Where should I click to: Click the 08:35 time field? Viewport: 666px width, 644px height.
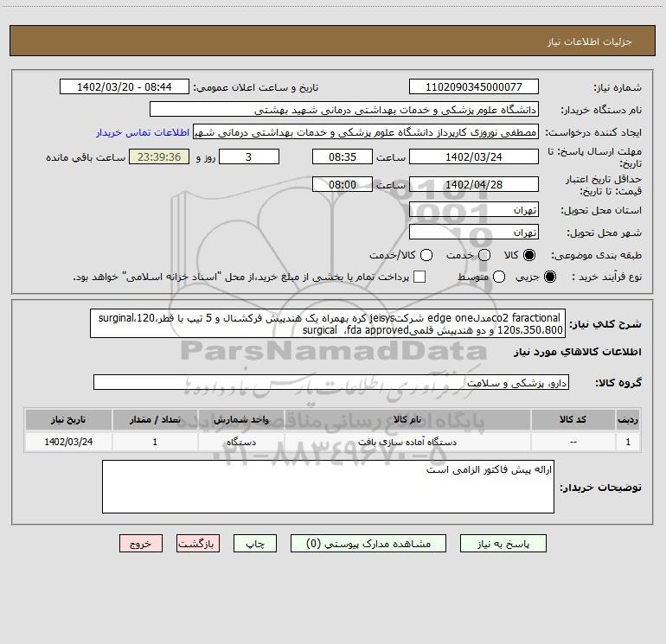343,156
